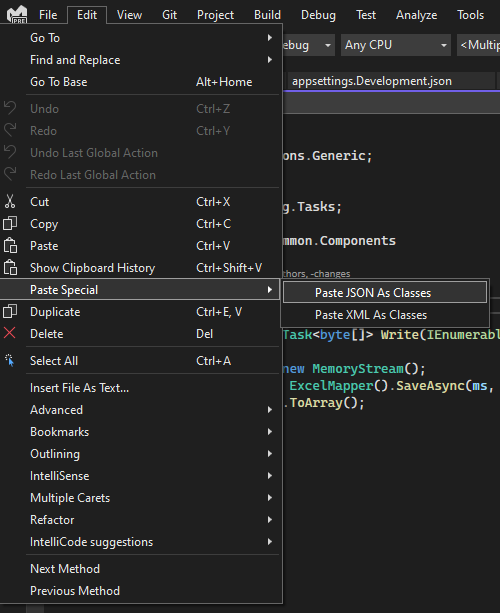
Task: Open the Refactor submenu
Action: click(141, 520)
